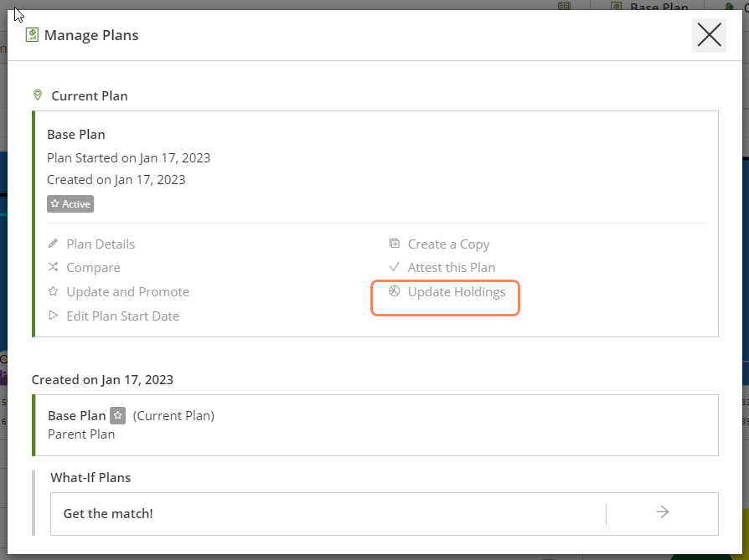
Task: Click the pencil icon beside Plan Details
Action: [53, 244]
